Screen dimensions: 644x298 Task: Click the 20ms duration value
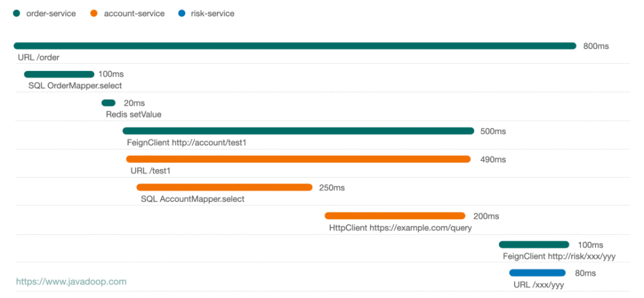pos(135,104)
